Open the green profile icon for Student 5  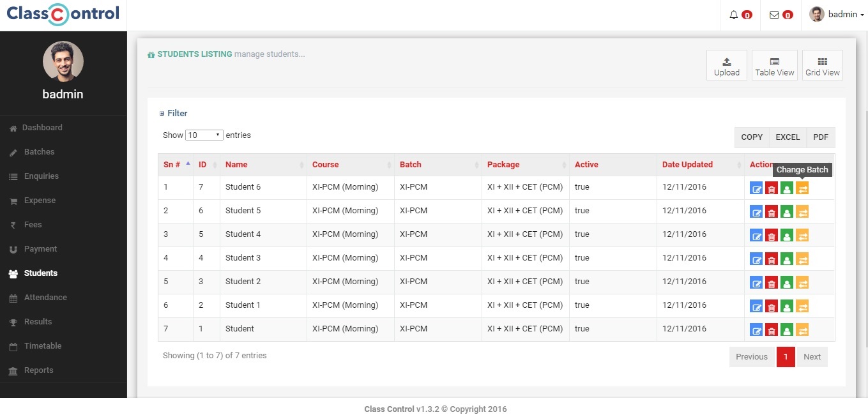787,212
